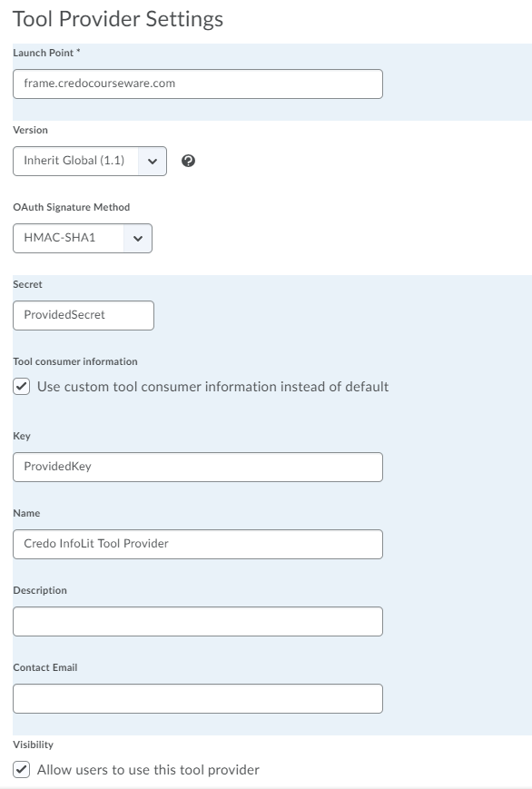Click 'Allow users to use this tool provider' text
The image size is (532, 789).
[149, 770]
